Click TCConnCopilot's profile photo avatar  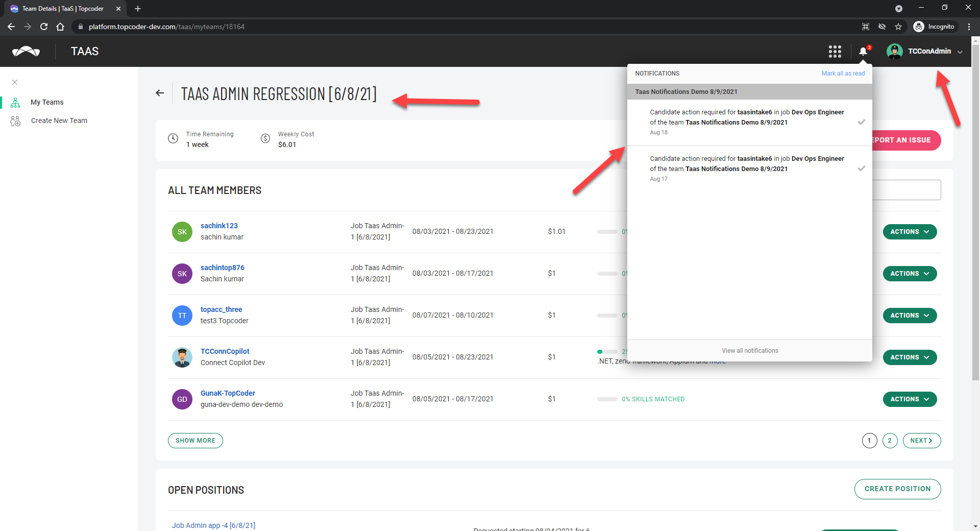(182, 357)
